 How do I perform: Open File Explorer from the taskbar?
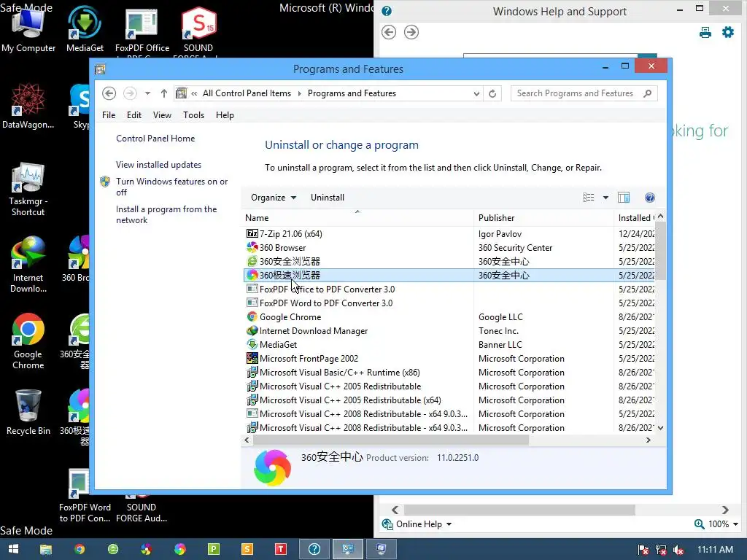[46, 550]
